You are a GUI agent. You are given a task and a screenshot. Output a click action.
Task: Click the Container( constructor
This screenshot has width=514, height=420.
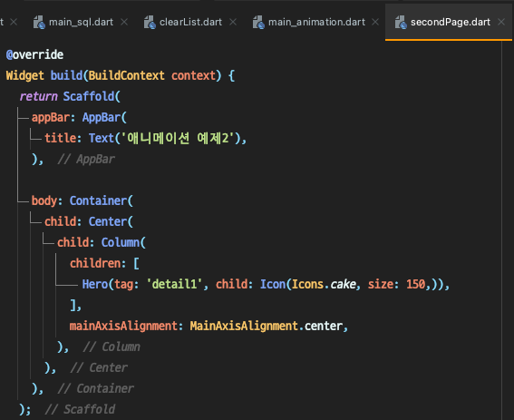click(x=102, y=200)
